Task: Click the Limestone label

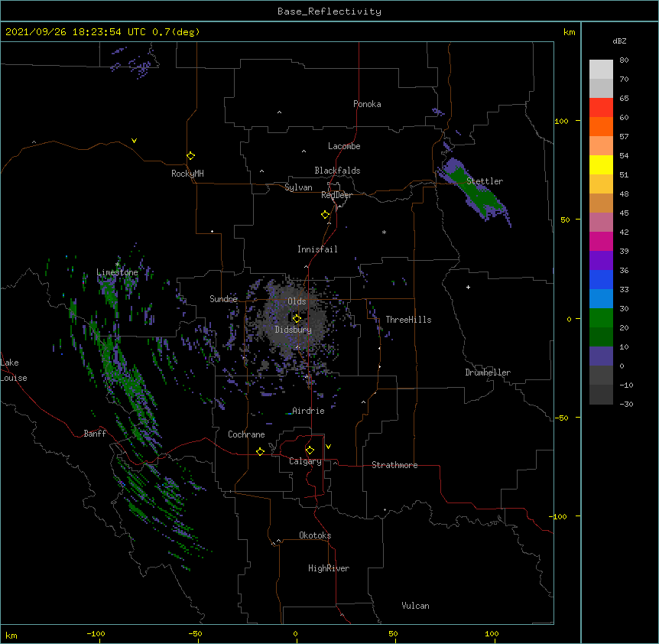Action: [x=117, y=272]
